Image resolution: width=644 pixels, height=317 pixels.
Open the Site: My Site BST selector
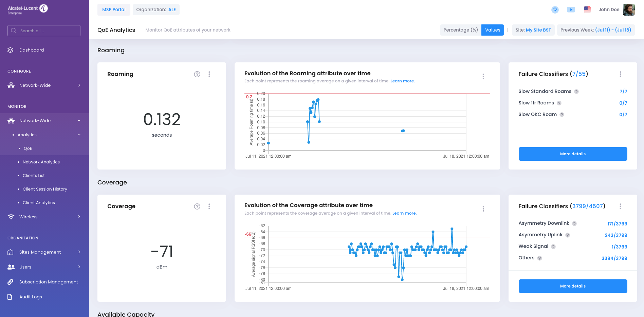pos(533,30)
